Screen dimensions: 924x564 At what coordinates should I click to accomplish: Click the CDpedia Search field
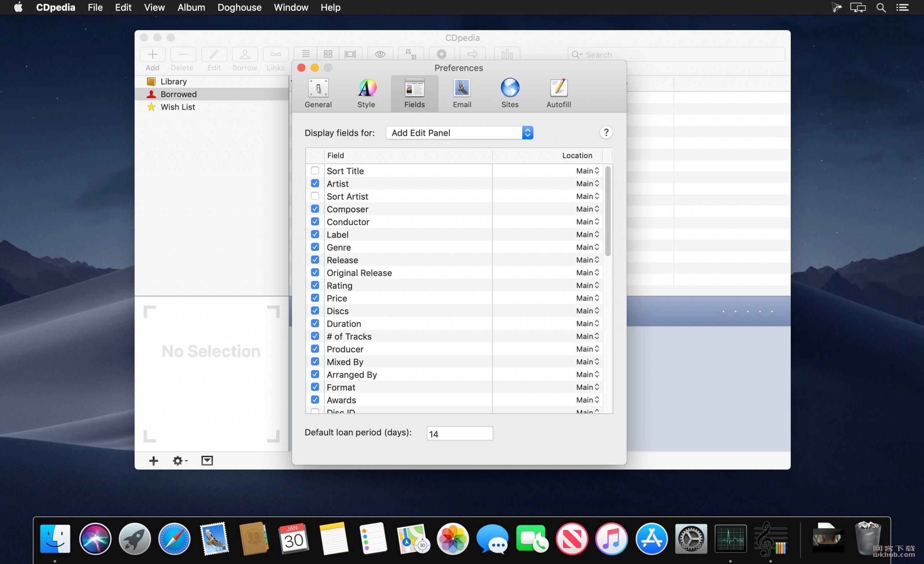[676, 55]
